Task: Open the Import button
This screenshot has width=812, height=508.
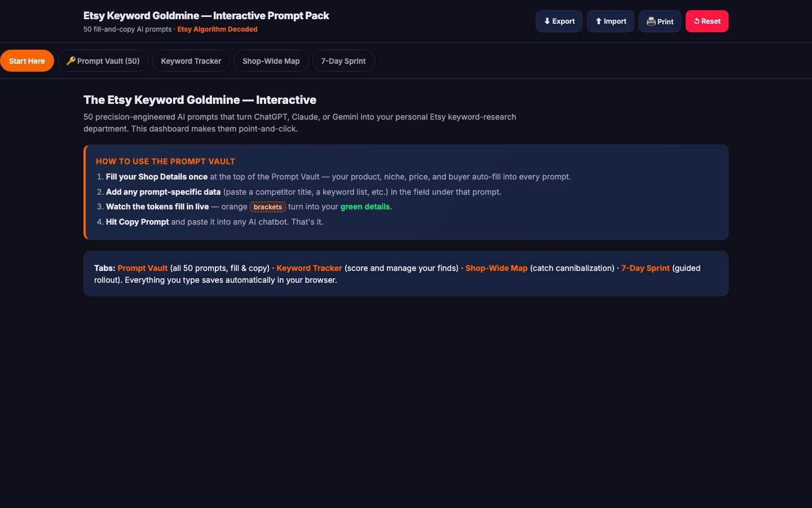Action: tap(611, 21)
